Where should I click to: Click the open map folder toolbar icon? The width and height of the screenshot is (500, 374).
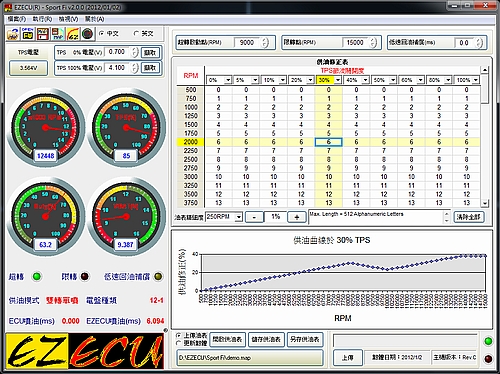click(13, 34)
